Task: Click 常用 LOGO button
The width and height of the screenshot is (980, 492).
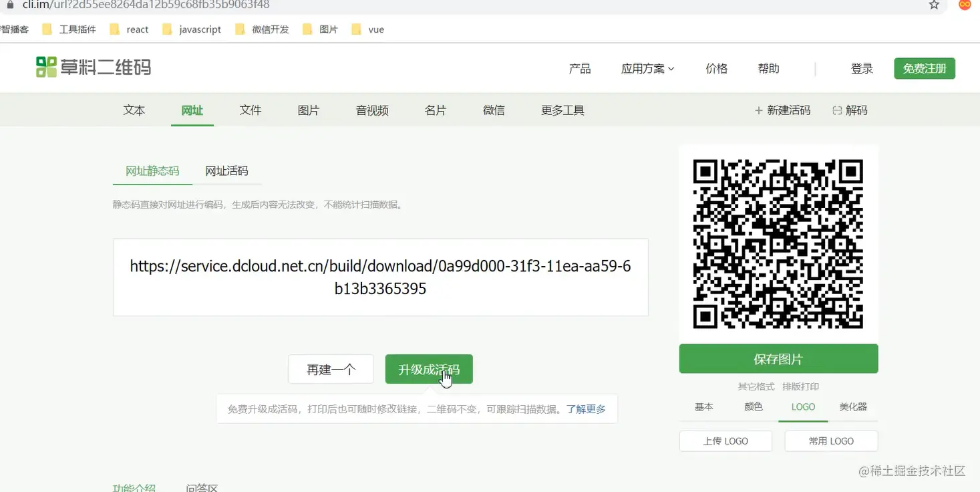Action: pos(831,441)
